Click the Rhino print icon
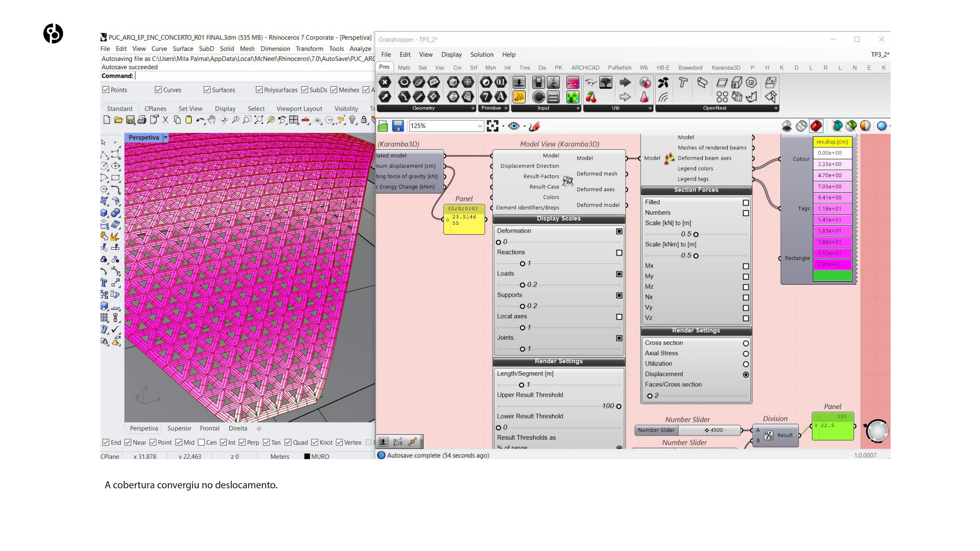980x551 pixels. [x=142, y=120]
